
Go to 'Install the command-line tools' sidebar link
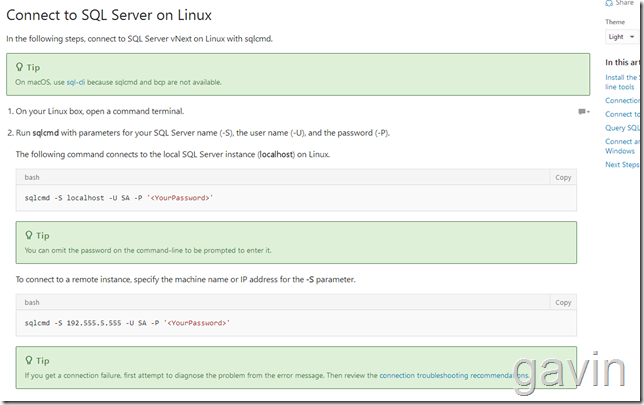click(x=621, y=82)
